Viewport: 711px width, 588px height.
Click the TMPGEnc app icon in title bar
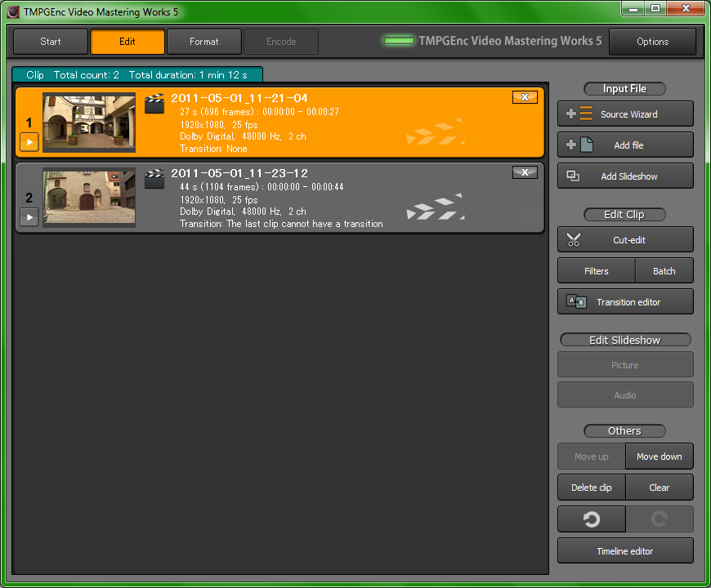tap(13, 11)
